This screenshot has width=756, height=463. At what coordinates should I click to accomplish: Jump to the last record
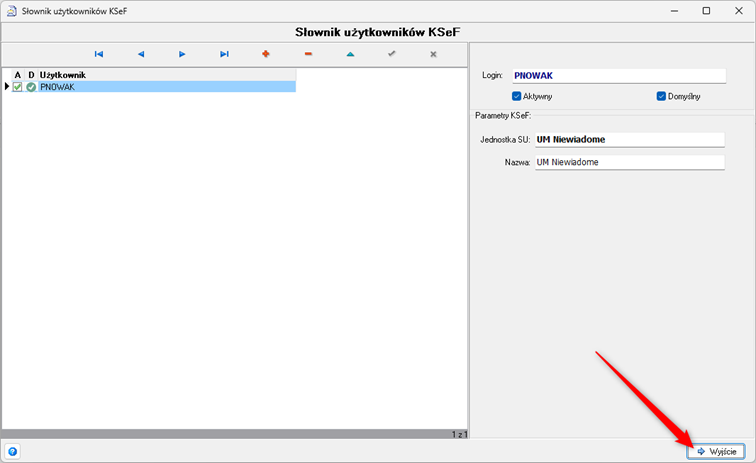[x=224, y=54]
